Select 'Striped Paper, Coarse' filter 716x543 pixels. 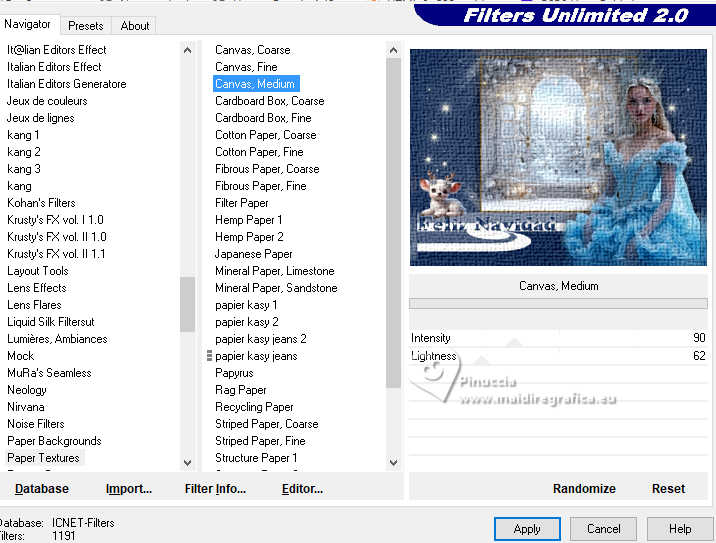[x=266, y=424]
